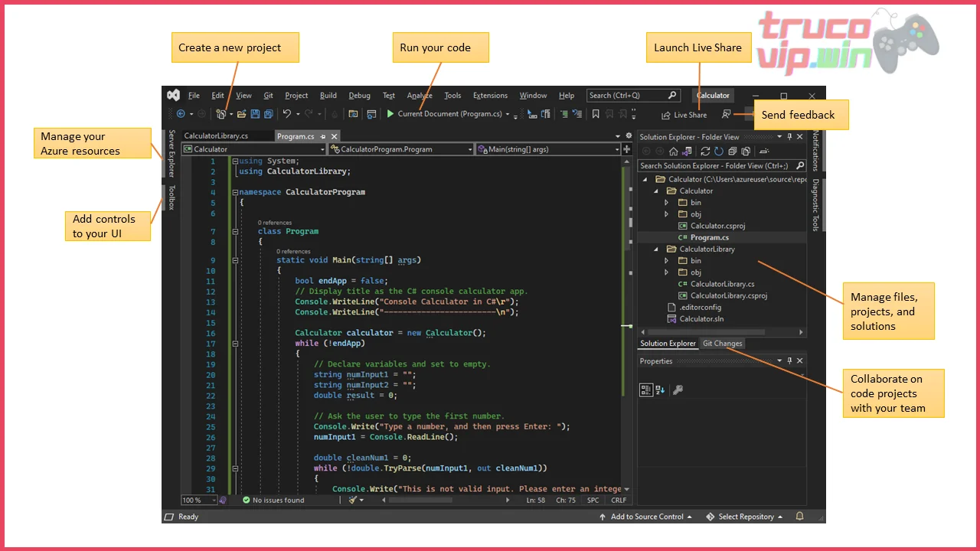Click the green Start run triangle

coord(390,114)
